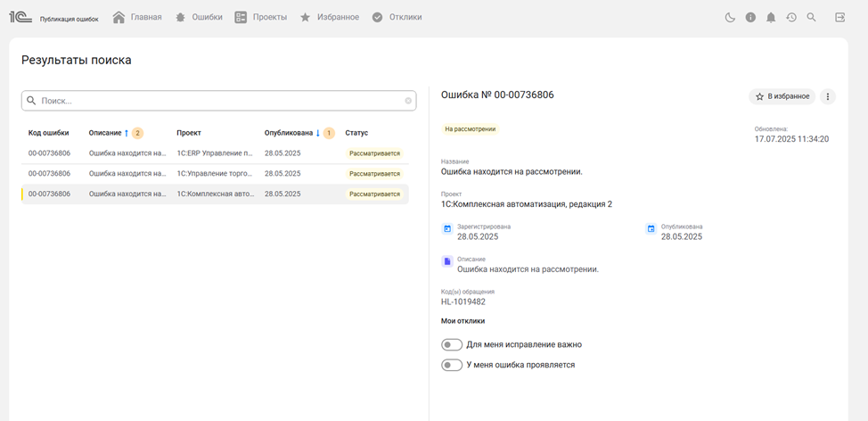The image size is (868, 421).
Task: Click the logout exit icon
Action: [839, 17]
